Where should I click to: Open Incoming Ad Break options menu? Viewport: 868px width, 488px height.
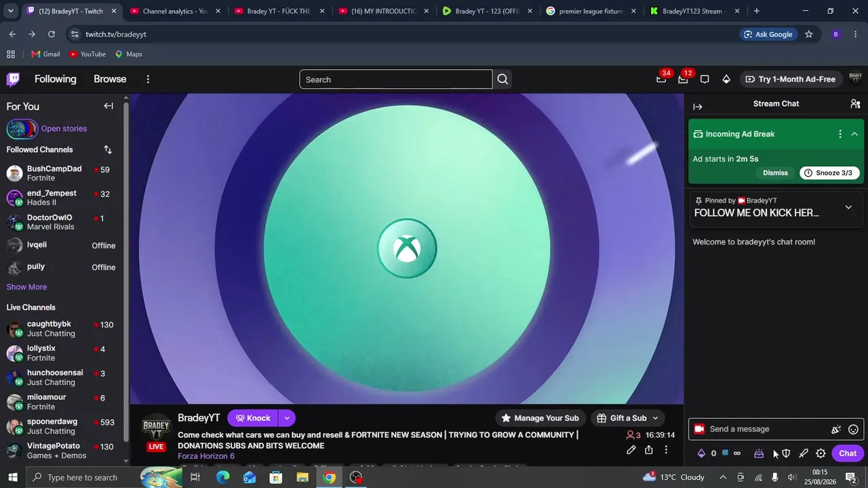840,134
